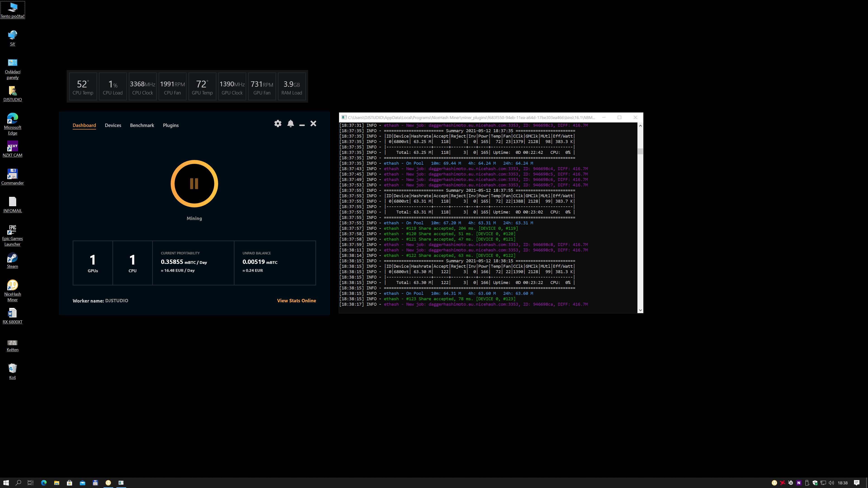Open taskbar search magnifier
Image resolution: width=868 pixels, height=488 pixels.
[19, 483]
